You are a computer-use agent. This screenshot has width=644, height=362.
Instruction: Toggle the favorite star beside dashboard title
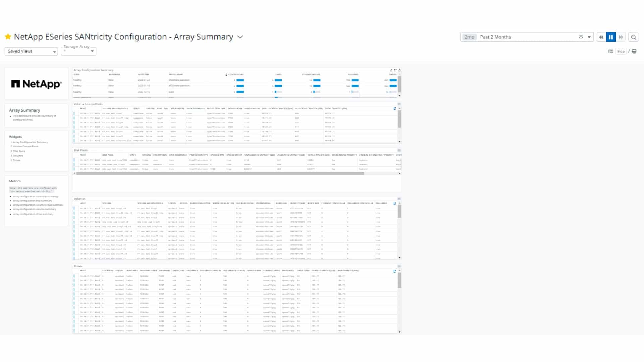[x=8, y=37]
